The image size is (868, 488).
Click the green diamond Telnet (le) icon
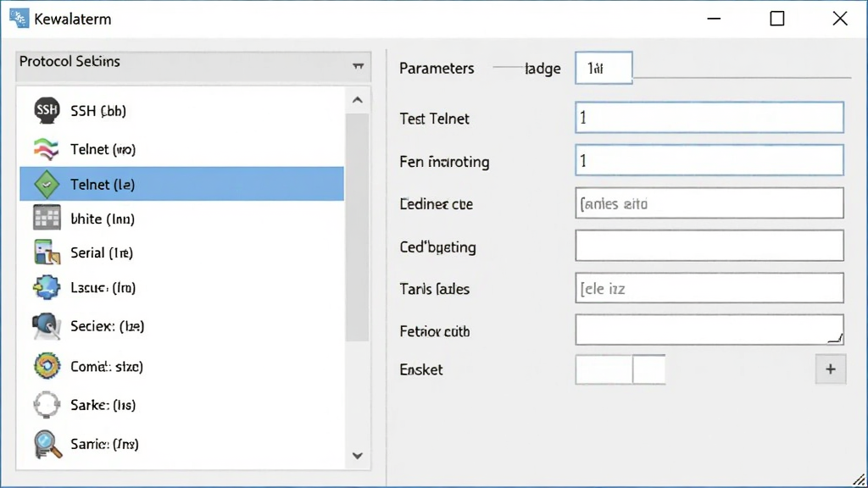click(x=47, y=184)
